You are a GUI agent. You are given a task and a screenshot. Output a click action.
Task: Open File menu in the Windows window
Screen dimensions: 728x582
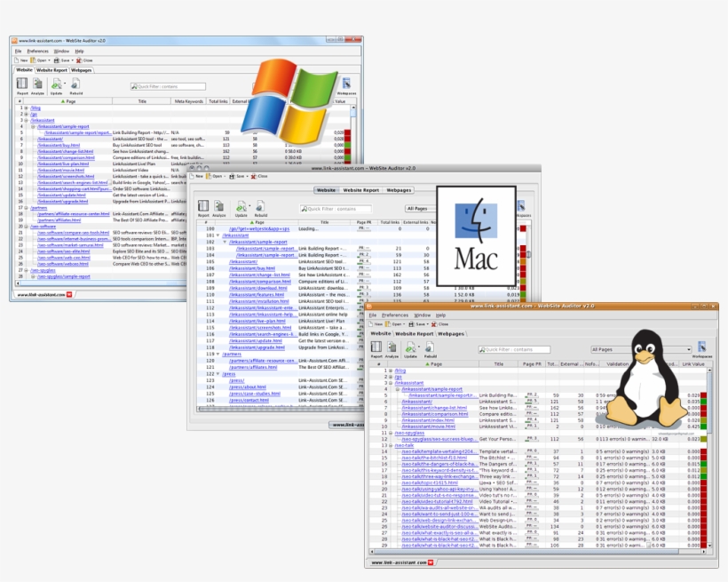tap(18, 52)
